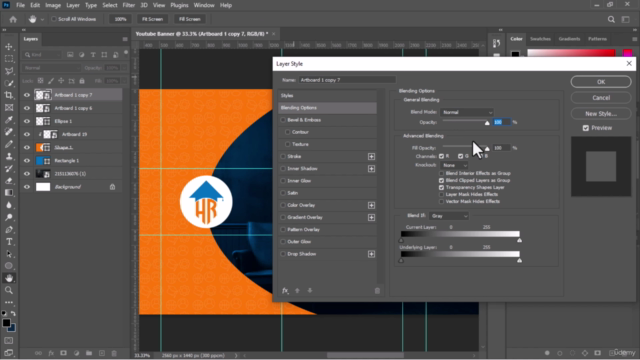This screenshot has height=360, width=640.
Task: Open the Filter menu
Action: coord(129,5)
